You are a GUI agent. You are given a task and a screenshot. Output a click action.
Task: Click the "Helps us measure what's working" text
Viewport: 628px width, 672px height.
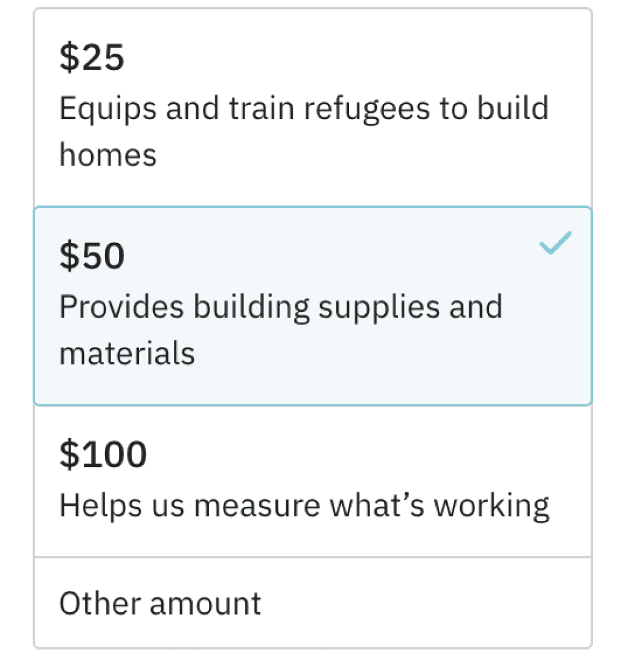tap(304, 506)
